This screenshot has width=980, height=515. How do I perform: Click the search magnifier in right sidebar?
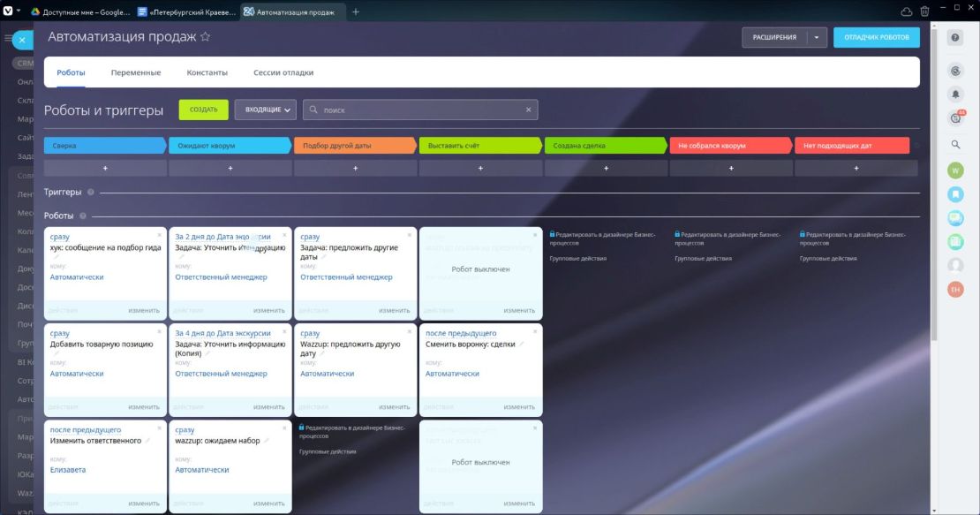[955, 144]
